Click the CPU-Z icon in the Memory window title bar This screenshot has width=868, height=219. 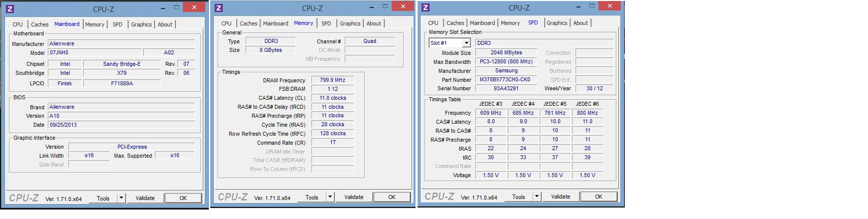[219, 8]
